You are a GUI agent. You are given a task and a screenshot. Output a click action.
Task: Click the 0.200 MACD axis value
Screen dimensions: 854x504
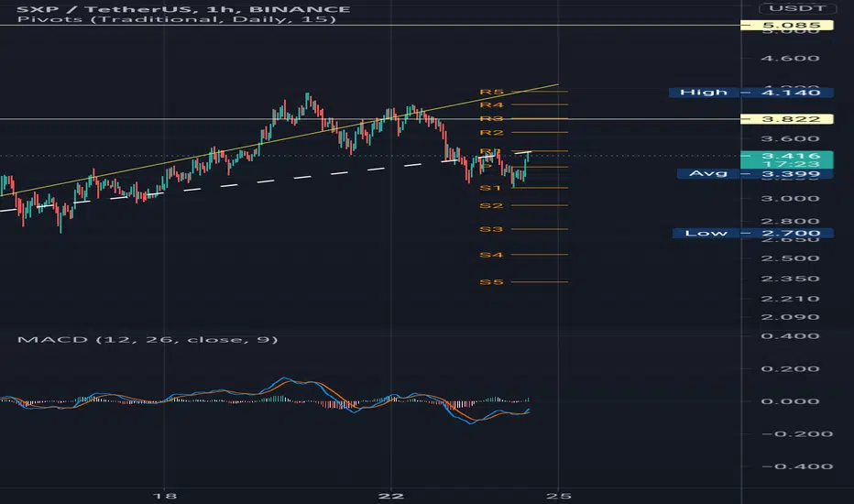[x=790, y=369]
